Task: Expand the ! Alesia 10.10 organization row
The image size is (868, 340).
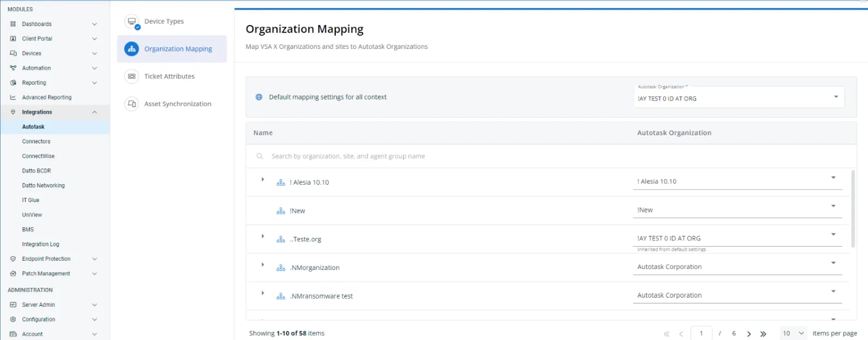Action: pyautogui.click(x=263, y=179)
